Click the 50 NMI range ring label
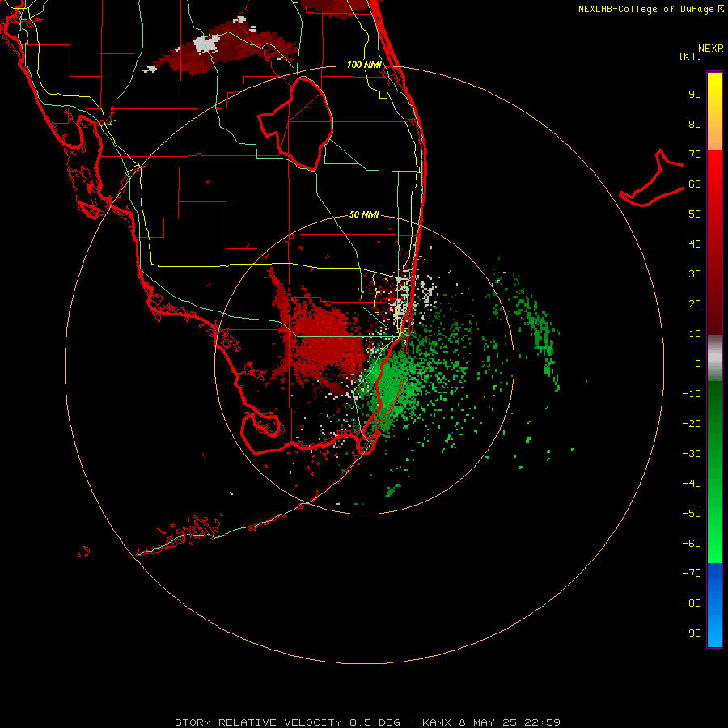 point(364,214)
